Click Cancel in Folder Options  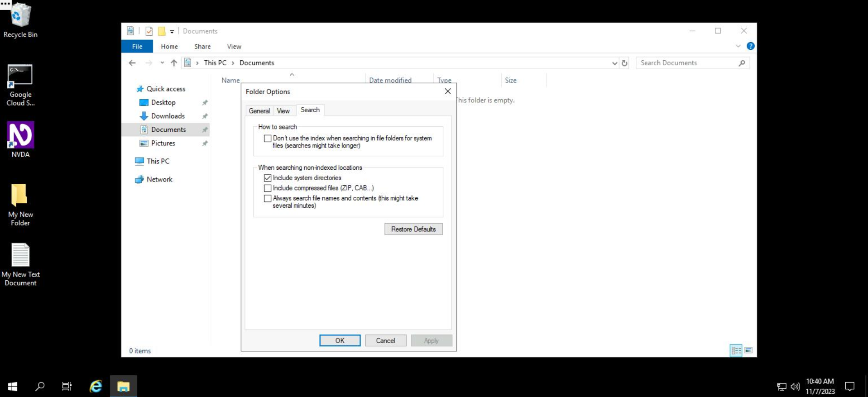385,340
